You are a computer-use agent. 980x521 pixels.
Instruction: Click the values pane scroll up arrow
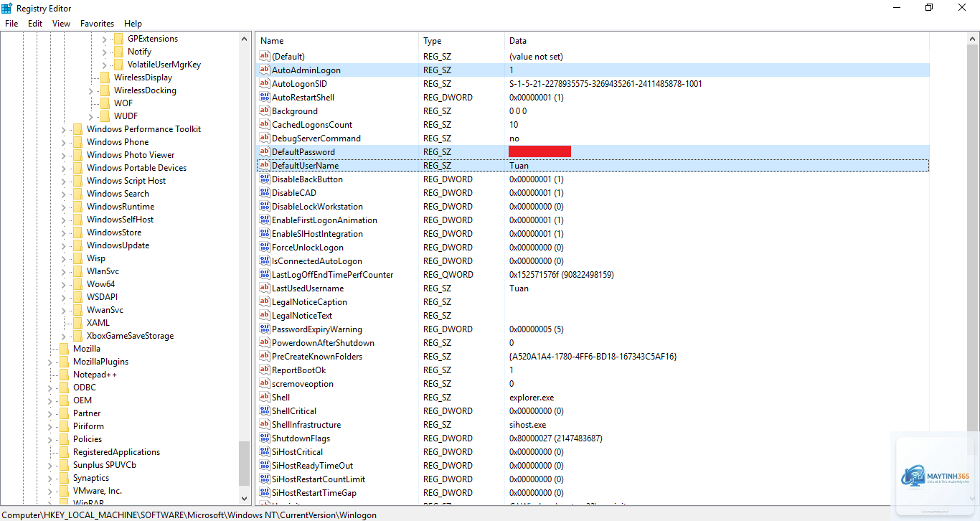click(973, 39)
